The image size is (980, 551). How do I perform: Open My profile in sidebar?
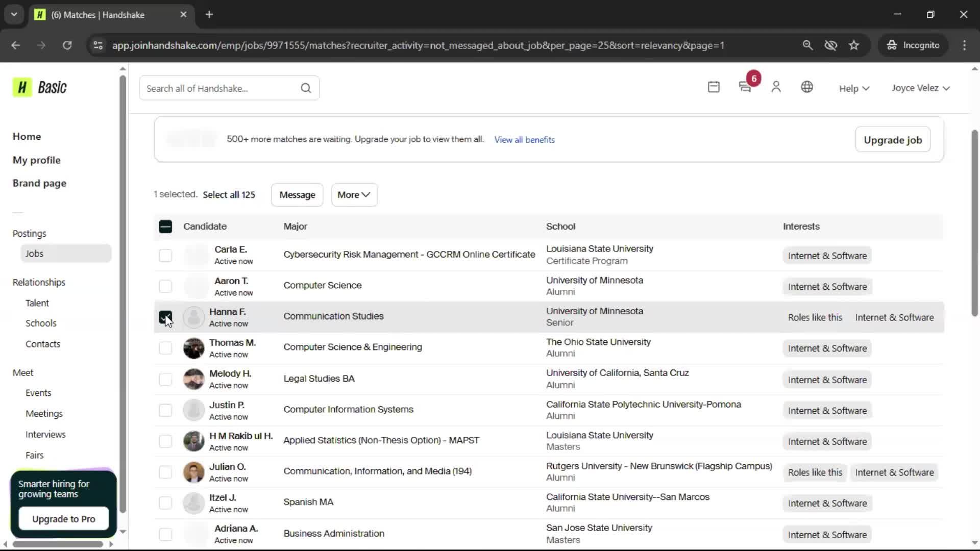(x=36, y=160)
